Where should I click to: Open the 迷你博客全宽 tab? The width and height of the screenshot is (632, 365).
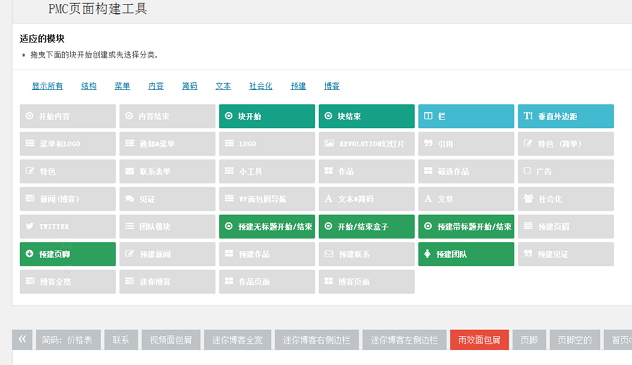(237, 340)
